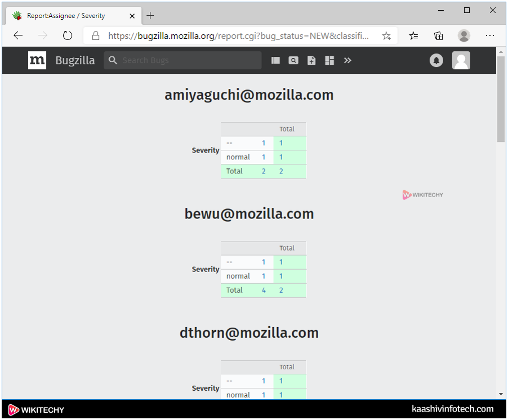Screen dimensions: 508x420
Task: Open browser Settings and more menu
Action: pyautogui.click(x=489, y=36)
